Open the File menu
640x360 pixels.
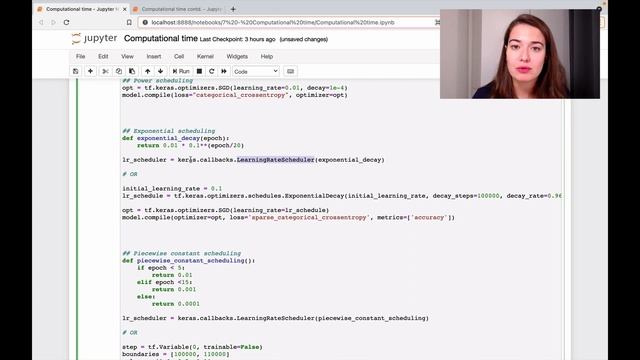click(80, 56)
